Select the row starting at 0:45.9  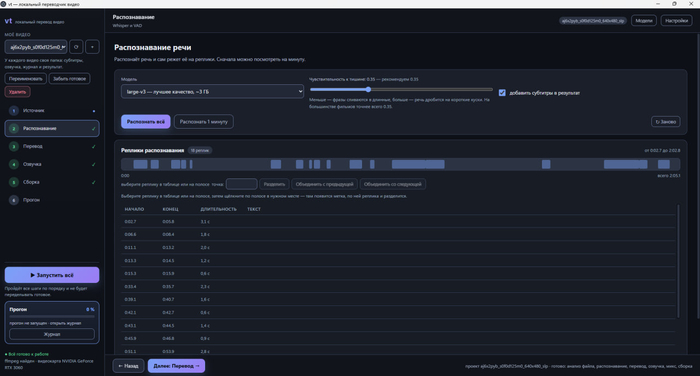tap(398, 338)
